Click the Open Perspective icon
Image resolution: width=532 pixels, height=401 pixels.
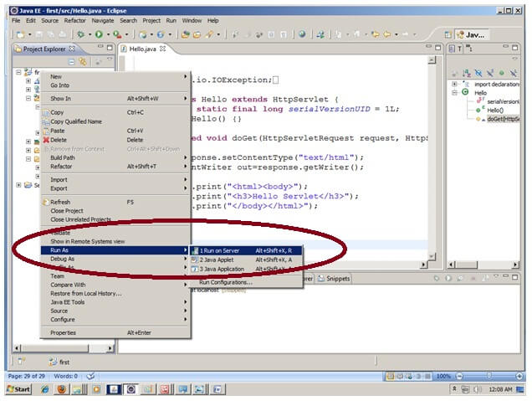click(x=448, y=34)
